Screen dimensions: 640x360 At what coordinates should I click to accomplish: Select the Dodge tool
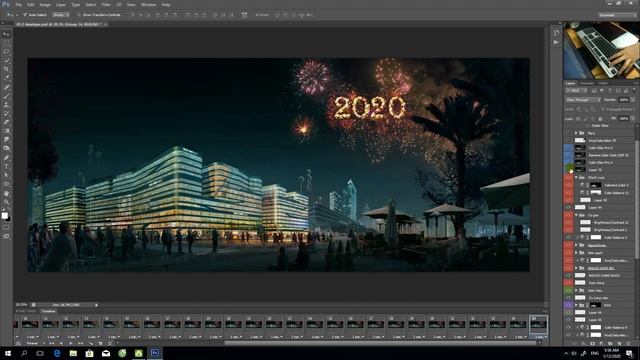point(6,149)
